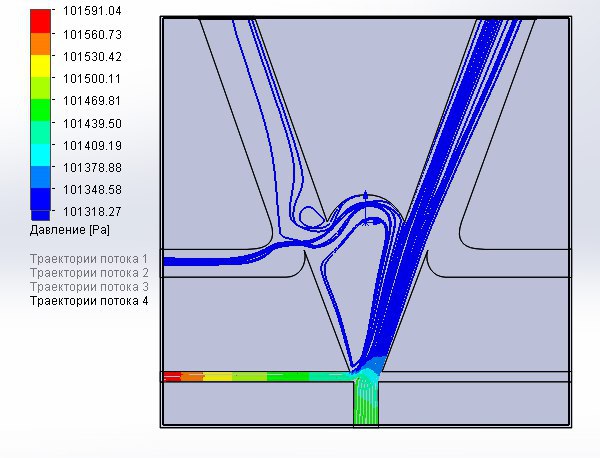Select 'Траектории потока 3' label

pyautogui.click(x=89, y=287)
